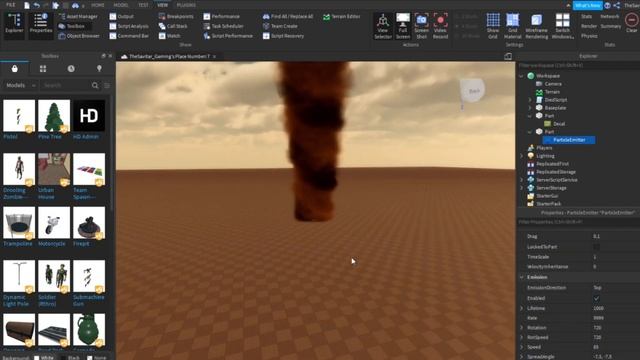The width and height of the screenshot is (640, 360).
Task: Toggle the Enabled checkbox in Properties
Action: coord(596,298)
